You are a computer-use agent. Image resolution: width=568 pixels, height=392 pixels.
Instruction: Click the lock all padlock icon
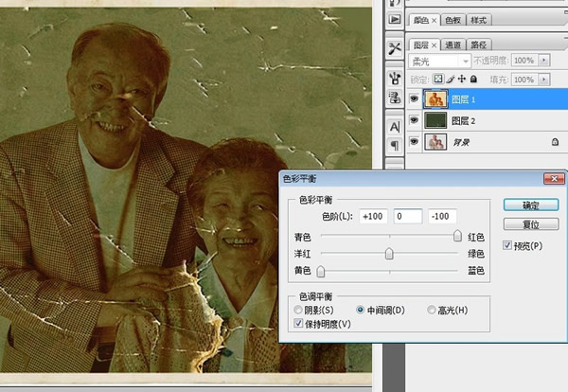point(473,80)
